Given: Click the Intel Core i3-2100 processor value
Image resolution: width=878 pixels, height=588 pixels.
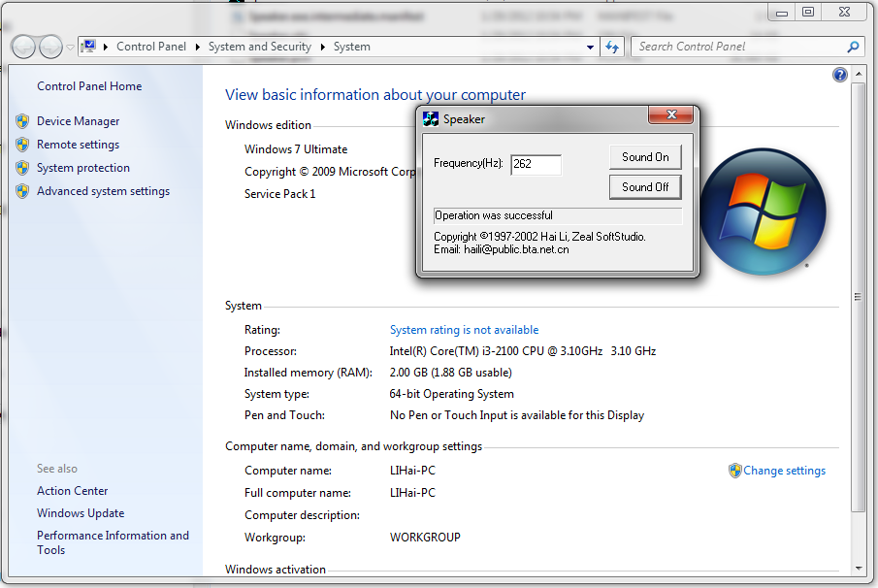Looking at the screenshot, I should 523,351.
